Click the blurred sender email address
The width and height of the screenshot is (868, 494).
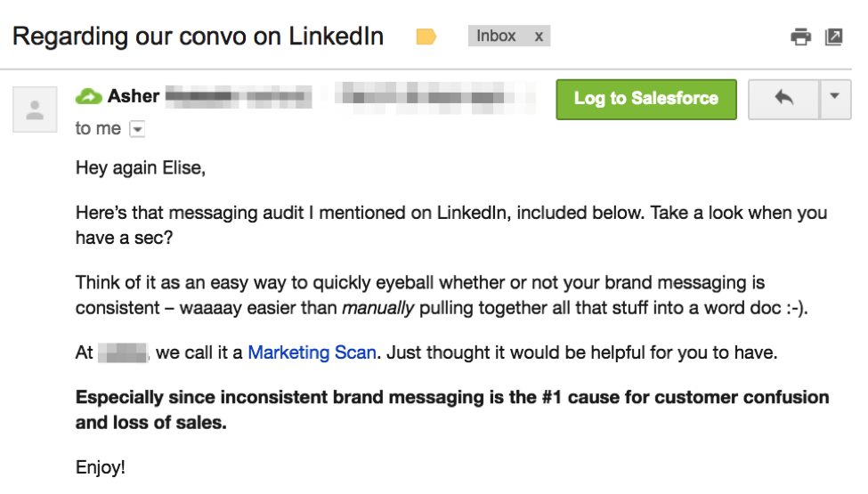[x=434, y=96]
